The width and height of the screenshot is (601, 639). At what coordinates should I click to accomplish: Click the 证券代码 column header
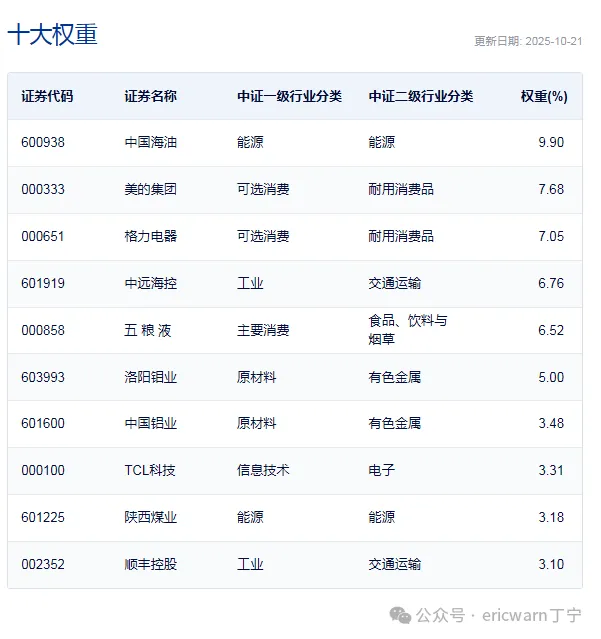pyautogui.click(x=47, y=97)
